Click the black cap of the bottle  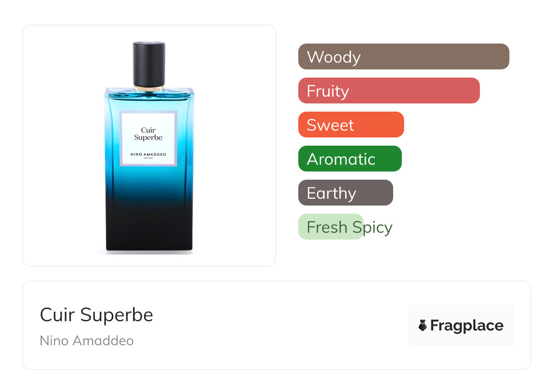148,63
